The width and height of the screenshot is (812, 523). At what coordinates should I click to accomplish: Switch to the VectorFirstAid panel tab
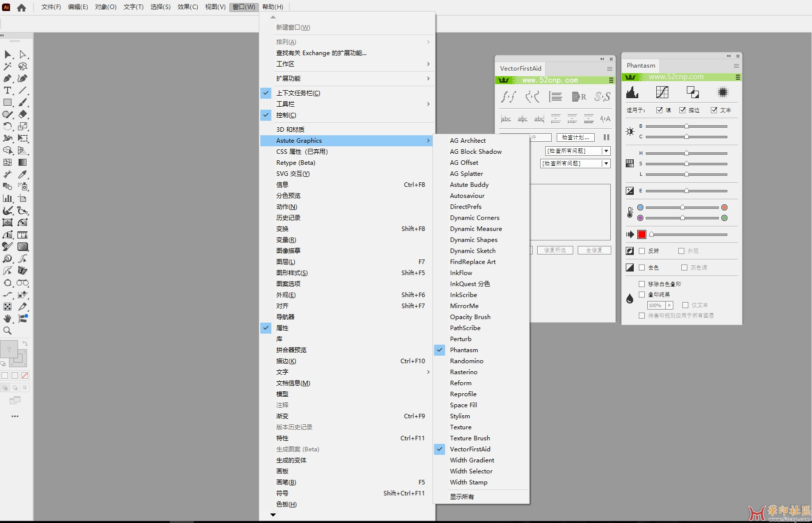click(521, 69)
